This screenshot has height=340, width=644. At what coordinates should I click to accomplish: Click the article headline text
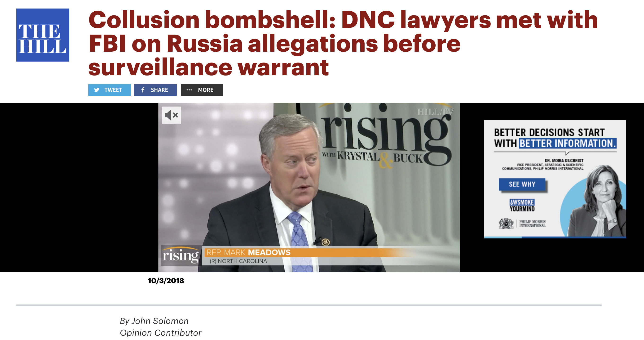point(343,43)
